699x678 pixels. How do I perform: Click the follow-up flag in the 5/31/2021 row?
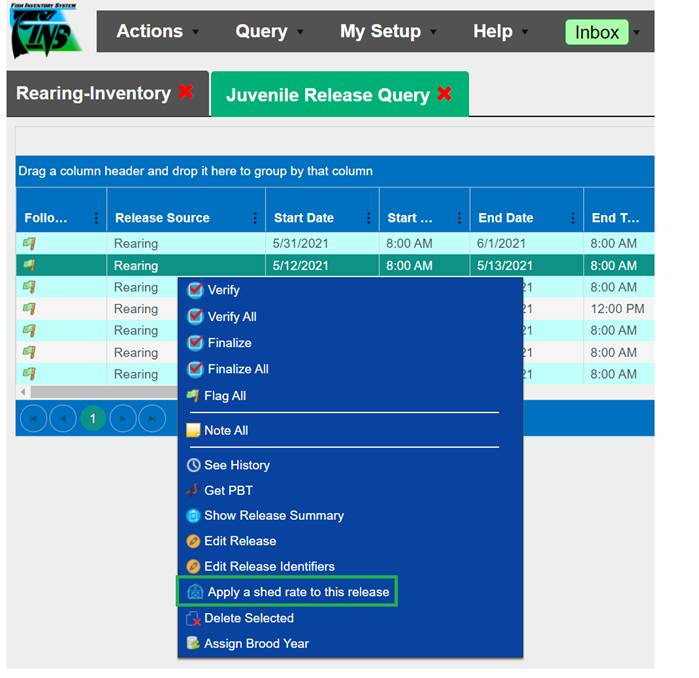pyautogui.click(x=29, y=243)
